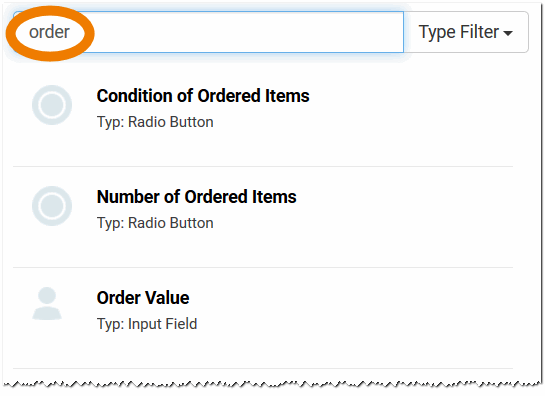
Task: Click "Typ: Radio Button" under Number of Ordered Items
Action: tap(155, 223)
